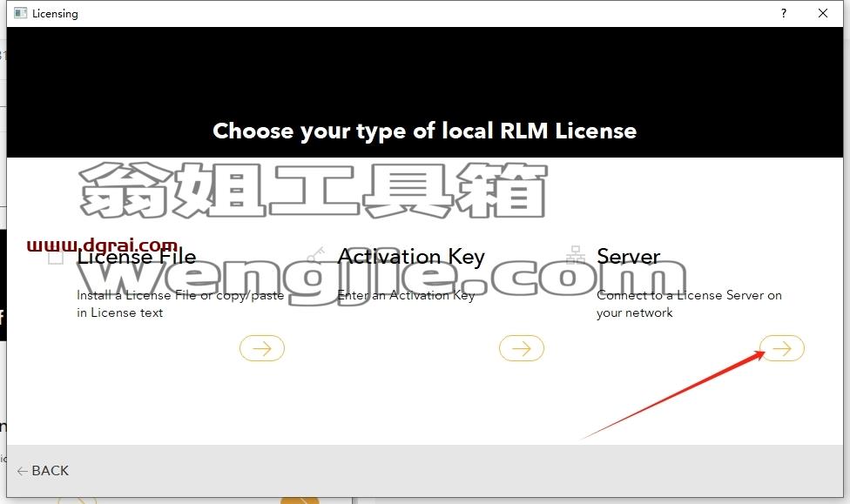Click the 'Enter an Activation Key' description
Image resolution: width=850 pixels, height=504 pixels.
(406, 295)
